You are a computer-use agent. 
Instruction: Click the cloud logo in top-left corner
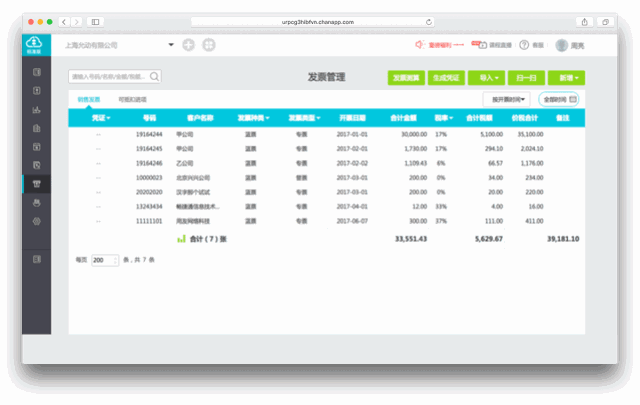(x=36, y=44)
